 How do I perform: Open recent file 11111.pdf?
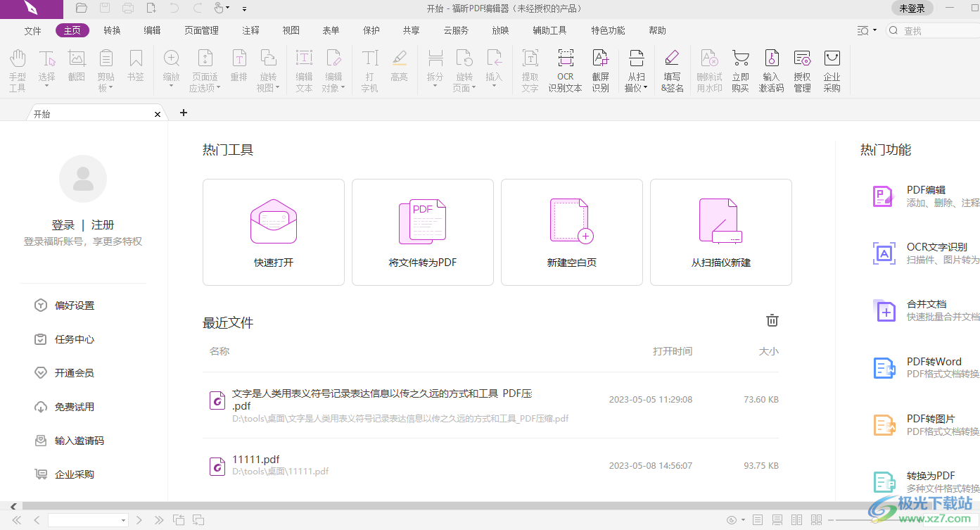click(x=490, y=465)
